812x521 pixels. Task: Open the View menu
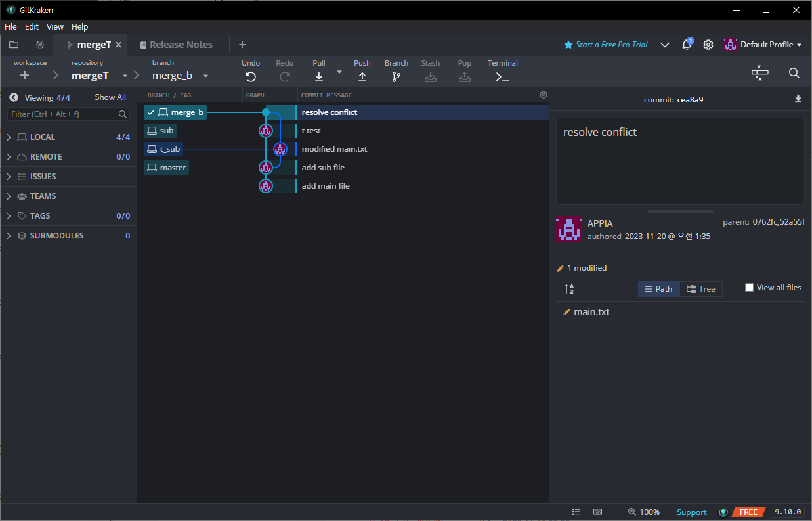pos(55,27)
